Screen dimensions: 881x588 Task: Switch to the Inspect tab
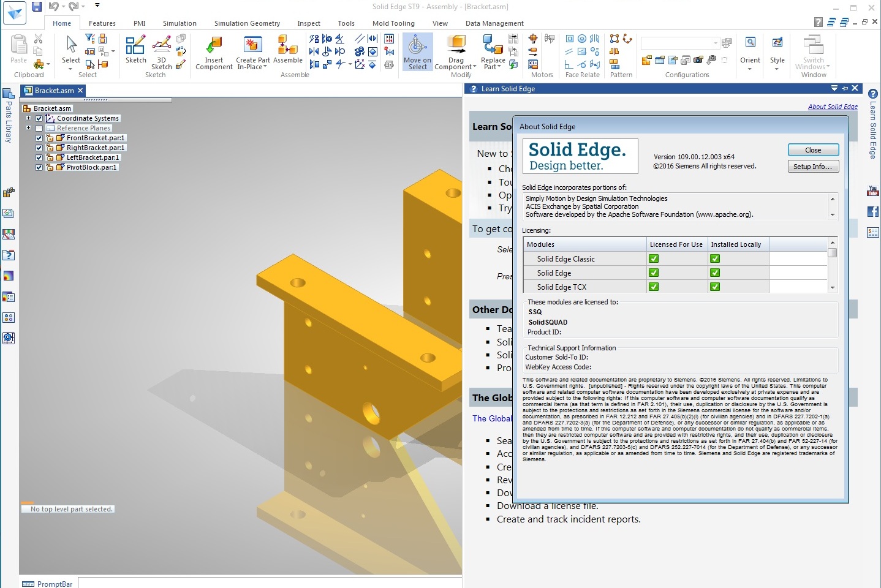coord(309,23)
